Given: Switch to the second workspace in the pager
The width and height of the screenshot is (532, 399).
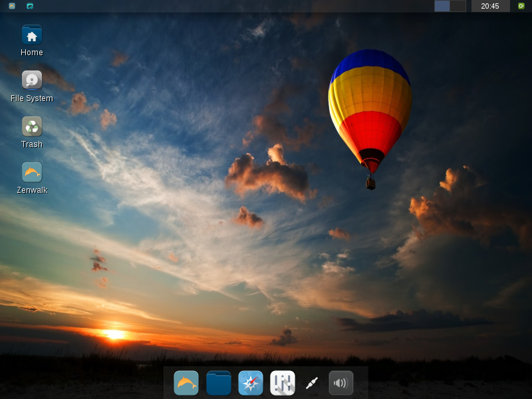Looking at the screenshot, I should 458,6.
